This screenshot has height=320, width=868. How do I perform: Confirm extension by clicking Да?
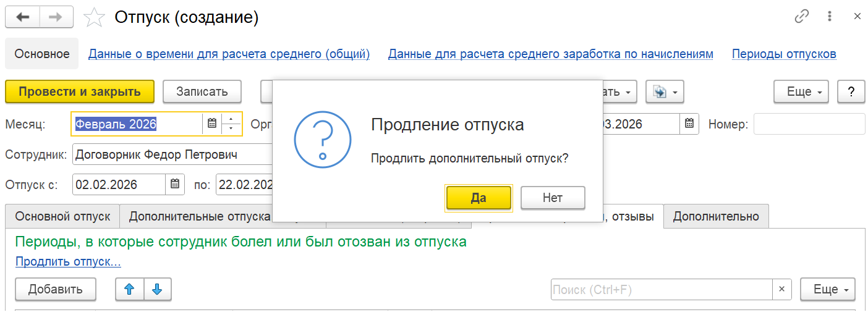[479, 198]
